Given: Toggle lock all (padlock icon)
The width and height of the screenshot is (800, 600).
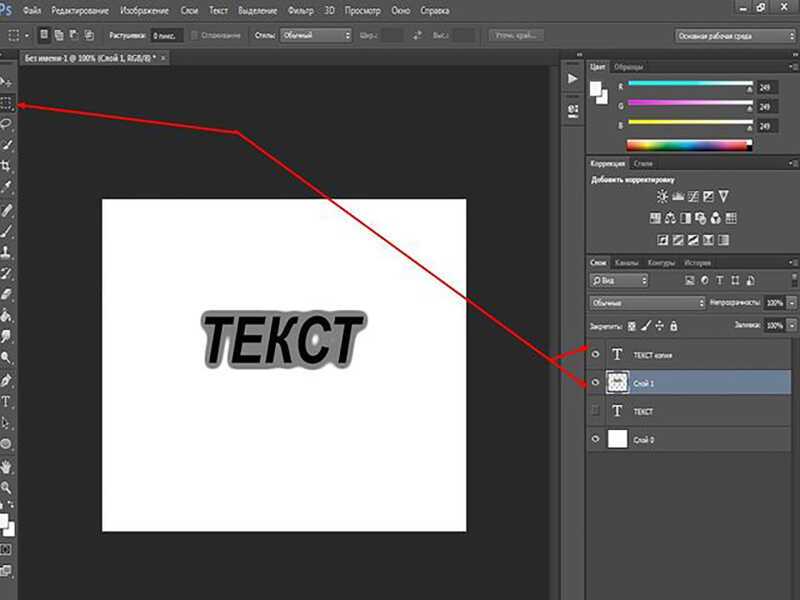Looking at the screenshot, I should [x=674, y=326].
